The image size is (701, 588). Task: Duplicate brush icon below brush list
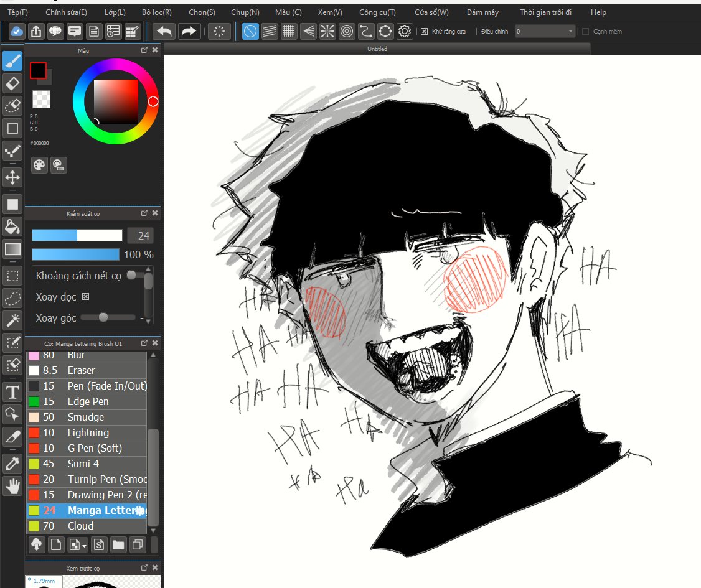click(138, 544)
